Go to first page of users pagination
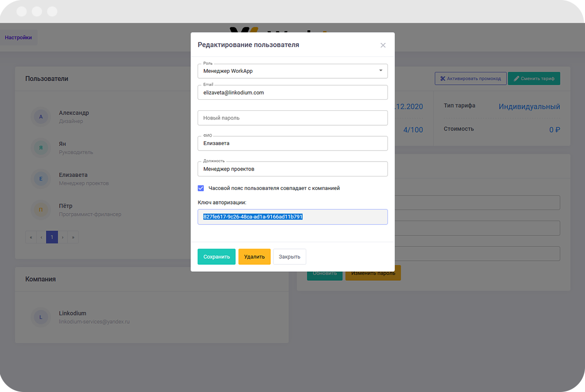 coord(31,237)
